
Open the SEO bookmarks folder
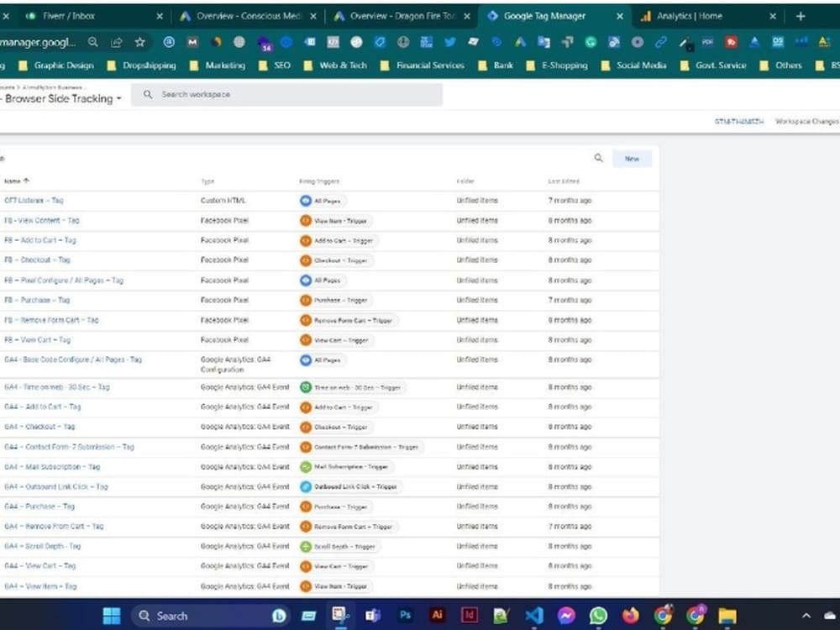pyautogui.click(x=275, y=66)
